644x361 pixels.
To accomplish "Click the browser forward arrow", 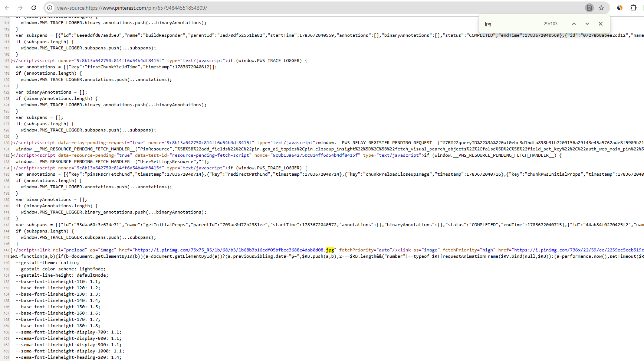I will click(x=20, y=8).
